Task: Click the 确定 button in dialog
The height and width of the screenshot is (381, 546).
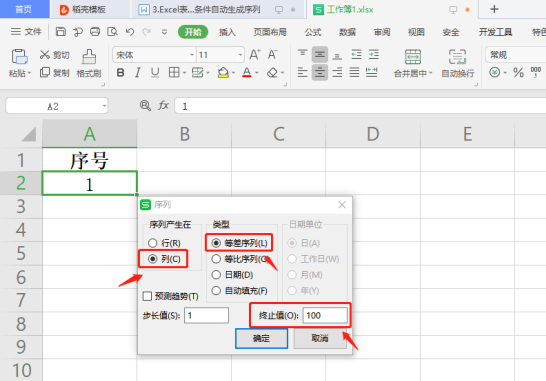Action: tap(261, 338)
